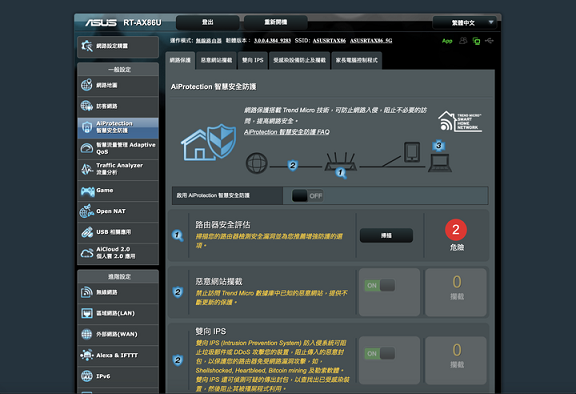Click the red 2 危險 risk indicator

pyautogui.click(x=456, y=235)
